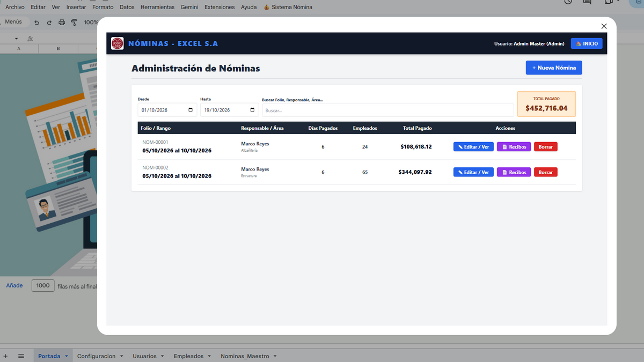Open the Configuracion tab dropdown arrow

click(x=121, y=356)
